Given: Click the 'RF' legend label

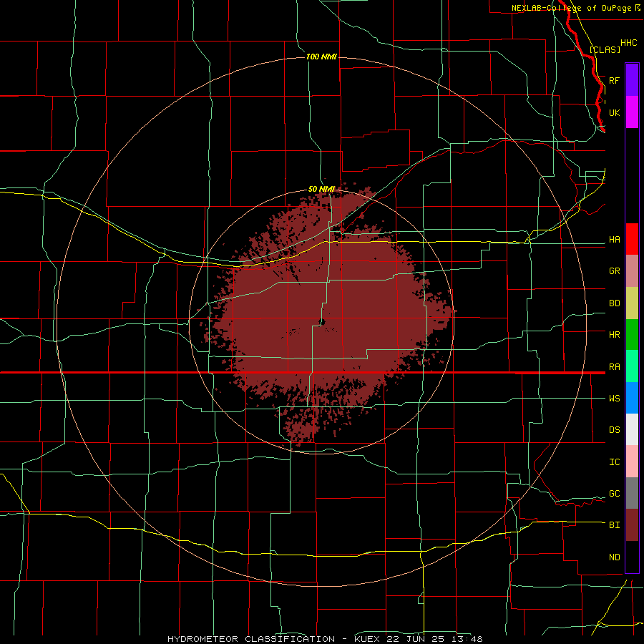Looking at the screenshot, I should [614, 80].
